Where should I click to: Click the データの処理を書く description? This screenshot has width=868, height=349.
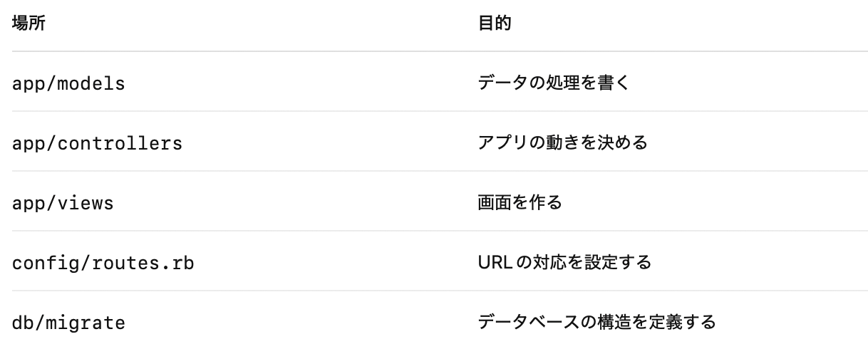pyautogui.click(x=553, y=83)
